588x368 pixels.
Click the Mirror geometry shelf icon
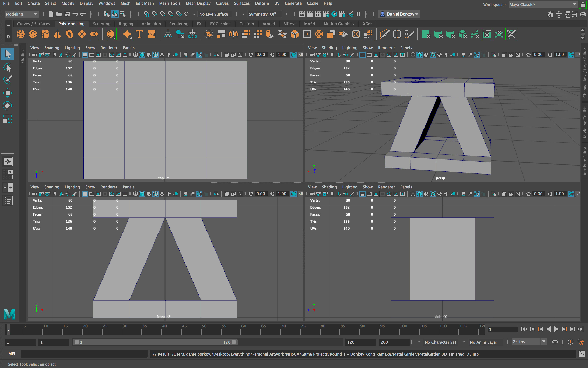pyautogui.click(x=233, y=34)
